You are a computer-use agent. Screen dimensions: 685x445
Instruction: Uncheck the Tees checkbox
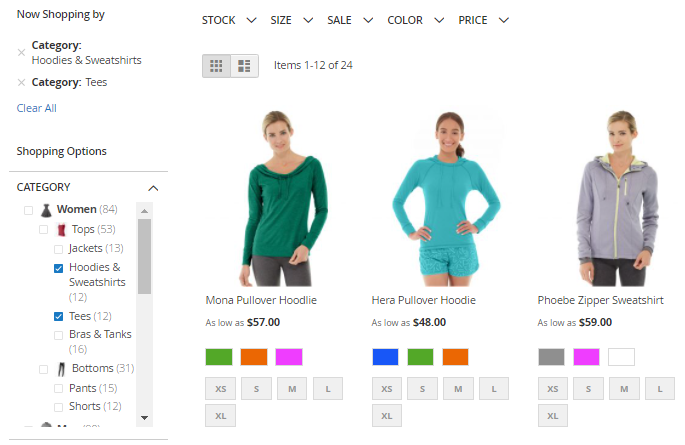point(58,316)
